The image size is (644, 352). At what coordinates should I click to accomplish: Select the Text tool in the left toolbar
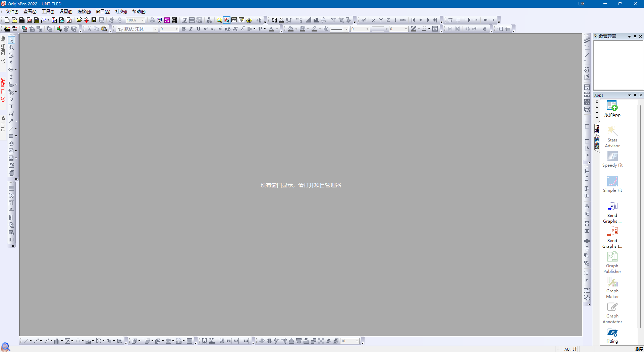tap(11, 107)
